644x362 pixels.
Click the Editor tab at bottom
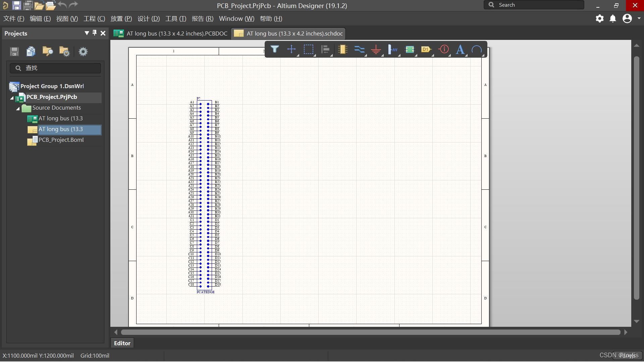coord(122,343)
